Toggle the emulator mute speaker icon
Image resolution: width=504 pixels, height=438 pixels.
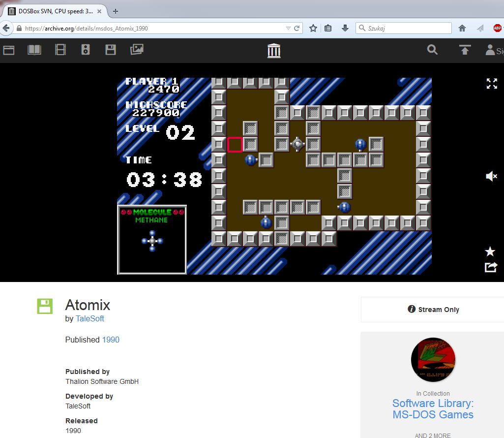click(x=492, y=176)
